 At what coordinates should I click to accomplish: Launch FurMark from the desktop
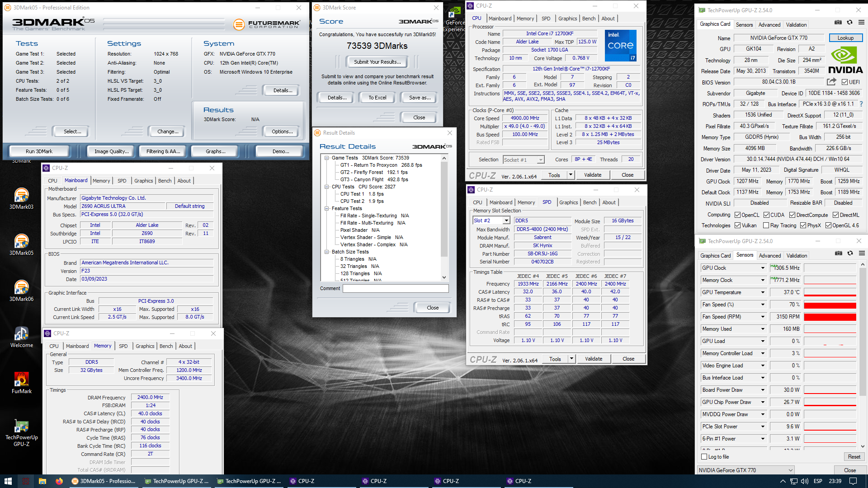[x=21, y=383]
